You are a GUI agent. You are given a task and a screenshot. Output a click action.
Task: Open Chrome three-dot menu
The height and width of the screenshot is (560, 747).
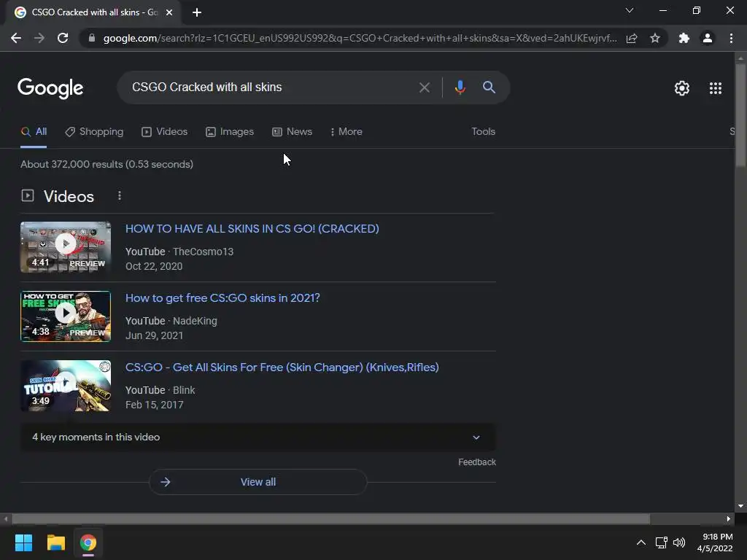(x=731, y=38)
